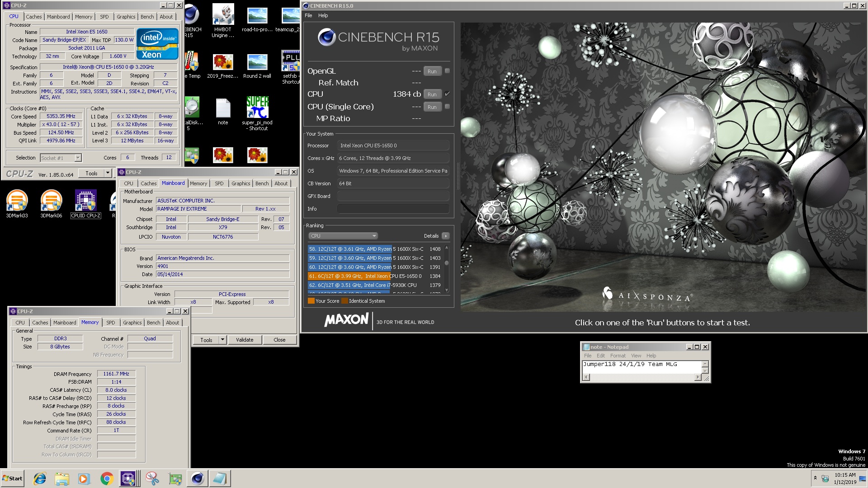Image resolution: width=868 pixels, height=488 pixels.
Task: Toggle the CPU test checkmark in Cinebench
Action: pos(447,94)
